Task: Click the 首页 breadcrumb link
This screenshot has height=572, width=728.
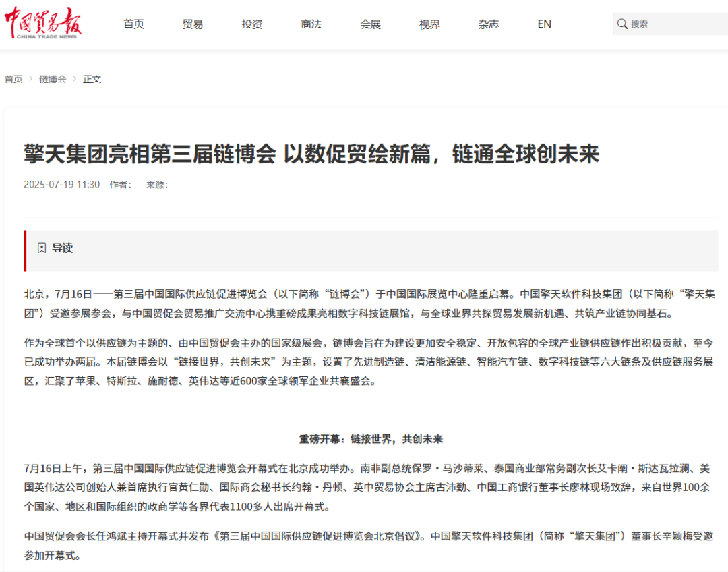Action: 13,79
